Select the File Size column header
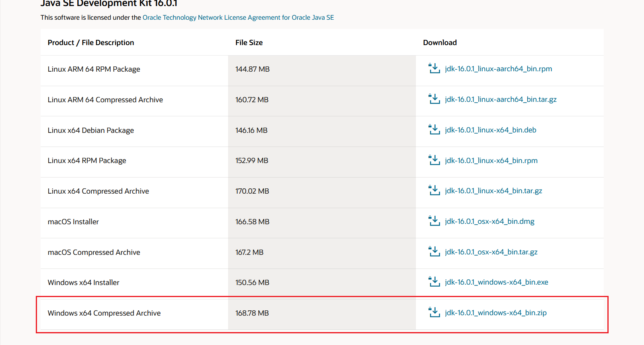 pyautogui.click(x=249, y=43)
